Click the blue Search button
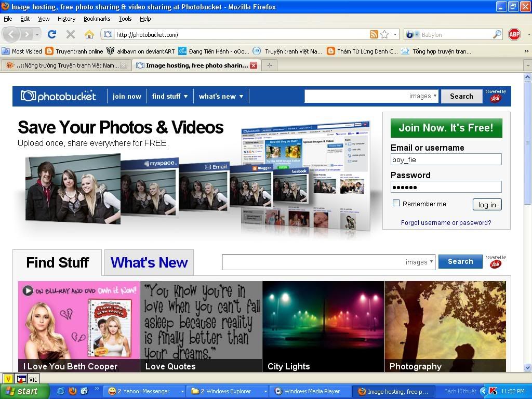 460,262
